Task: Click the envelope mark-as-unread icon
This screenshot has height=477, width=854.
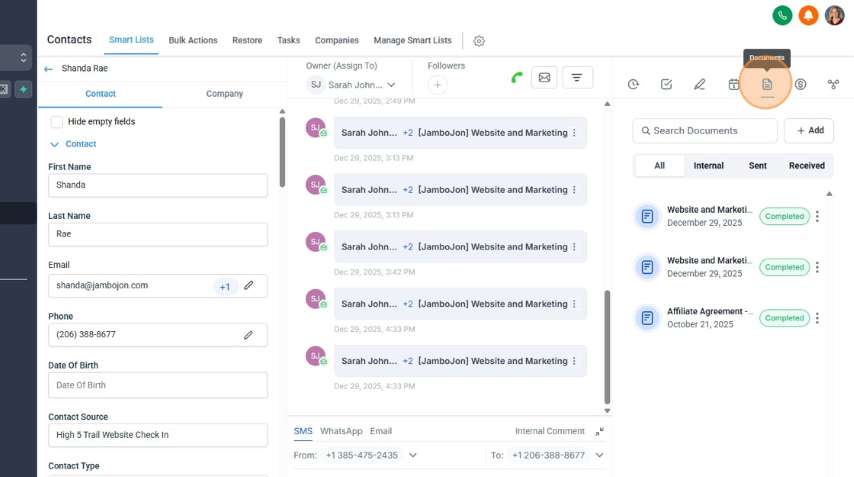Action: pos(544,77)
